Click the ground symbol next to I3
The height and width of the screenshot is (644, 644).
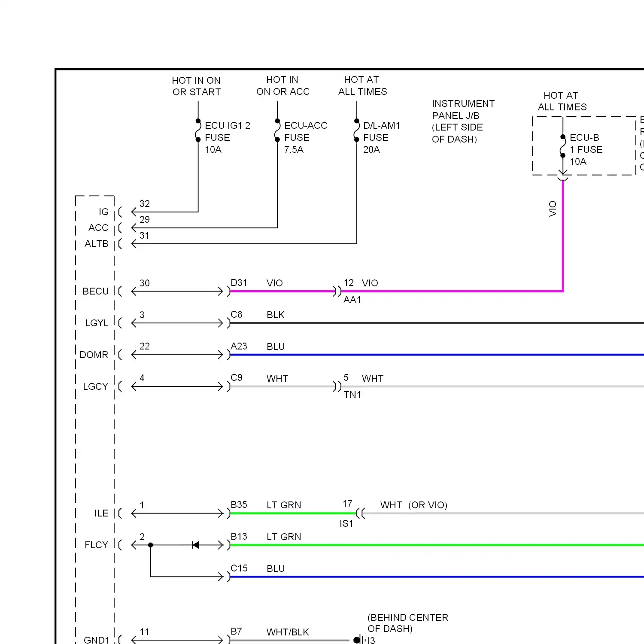[x=359, y=640]
